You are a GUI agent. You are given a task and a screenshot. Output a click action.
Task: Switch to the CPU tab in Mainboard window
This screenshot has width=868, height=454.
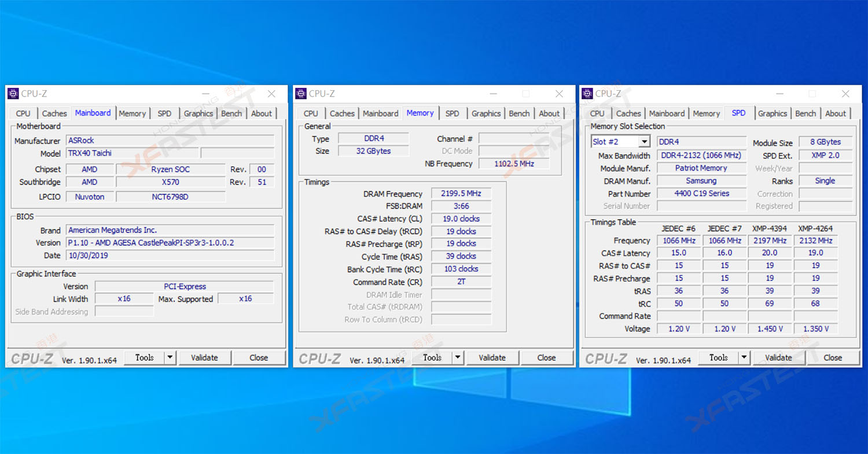tap(23, 113)
